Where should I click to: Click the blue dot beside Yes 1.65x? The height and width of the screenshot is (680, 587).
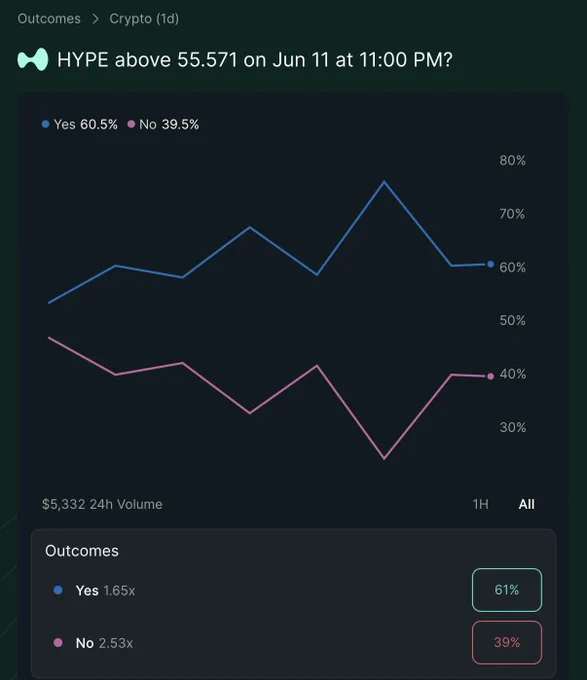(58, 590)
